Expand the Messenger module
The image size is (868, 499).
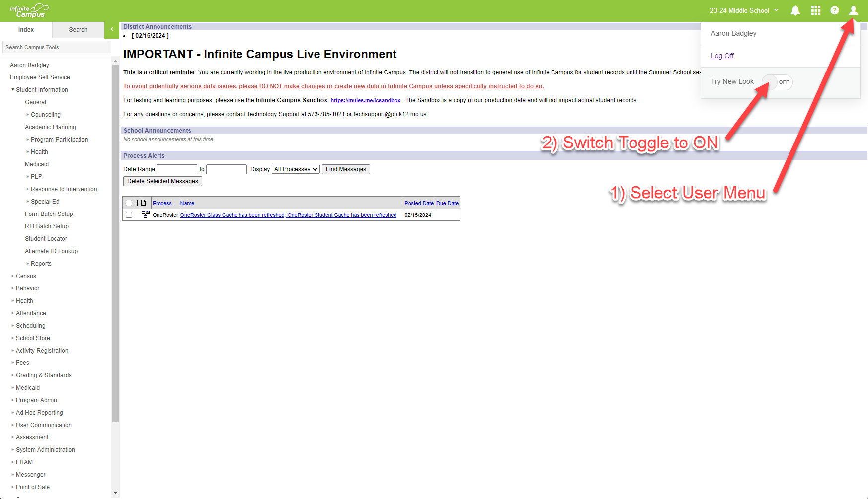[13, 475]
